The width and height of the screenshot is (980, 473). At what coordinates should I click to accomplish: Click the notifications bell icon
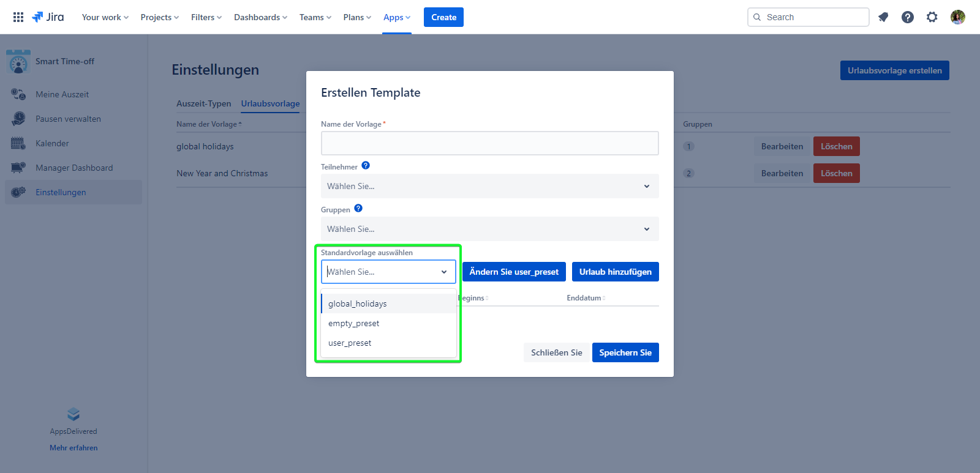click(883, 17)
